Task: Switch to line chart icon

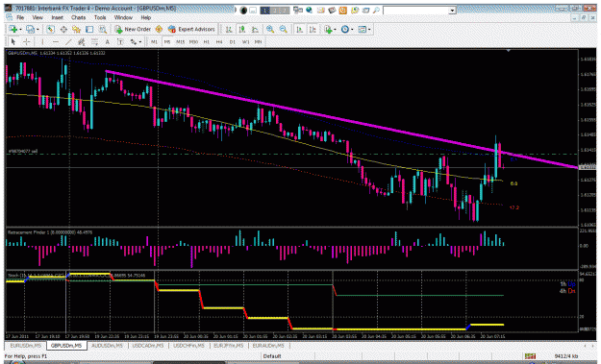Action: pos(255,29)
